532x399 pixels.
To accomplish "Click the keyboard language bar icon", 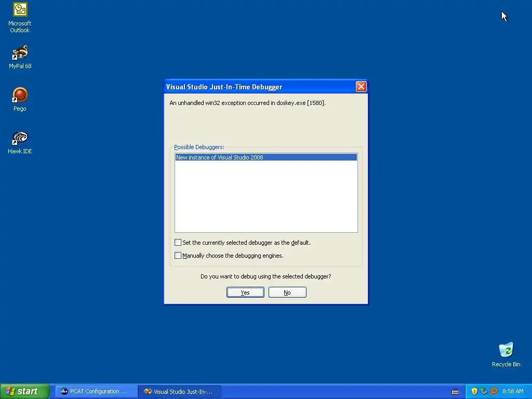I will click(x=455, y=392).
